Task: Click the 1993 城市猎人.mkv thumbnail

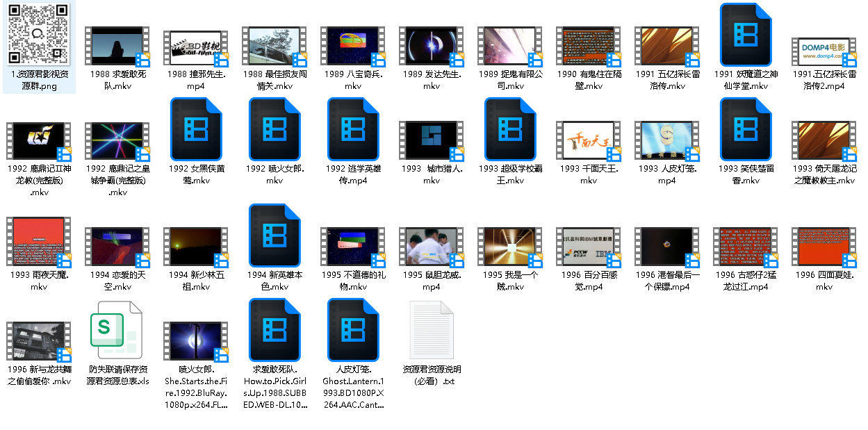Action: (x=431, y=141)
